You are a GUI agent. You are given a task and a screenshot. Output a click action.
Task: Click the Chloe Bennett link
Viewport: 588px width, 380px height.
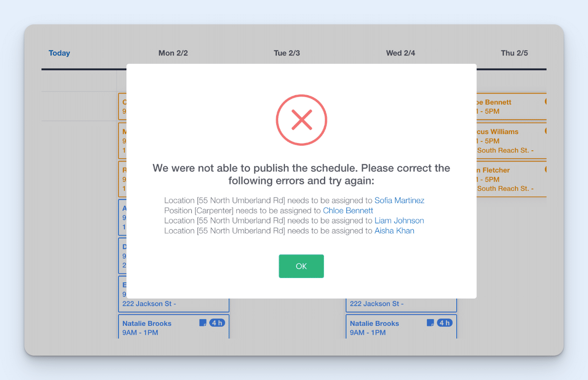tap(347, 210)
